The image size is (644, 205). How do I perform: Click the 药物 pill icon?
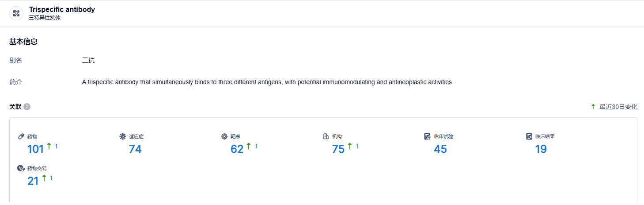point(21,136)
